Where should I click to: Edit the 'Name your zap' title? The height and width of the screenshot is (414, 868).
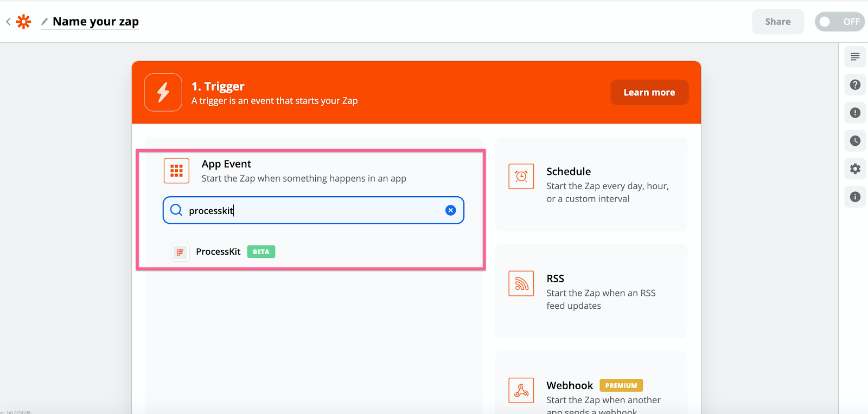pos(95,22)
